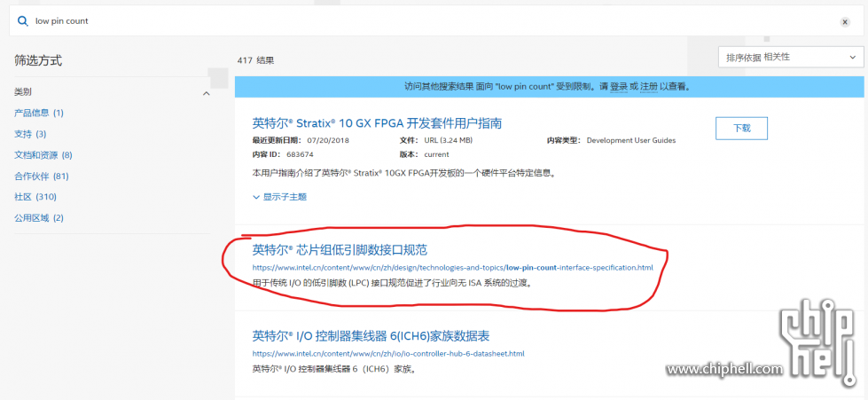The image size is (868, 400).
Task: Click the 英特尔 I/O 控制器集线器 6 (ICH6) 家族。 description
Action: click(x=333, y=369)
